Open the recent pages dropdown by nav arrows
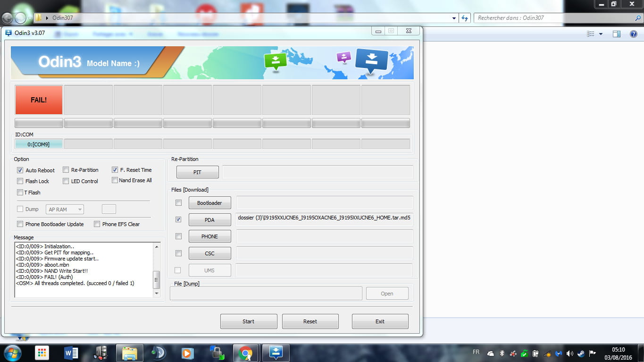644x362 pixels. (30, 18)
